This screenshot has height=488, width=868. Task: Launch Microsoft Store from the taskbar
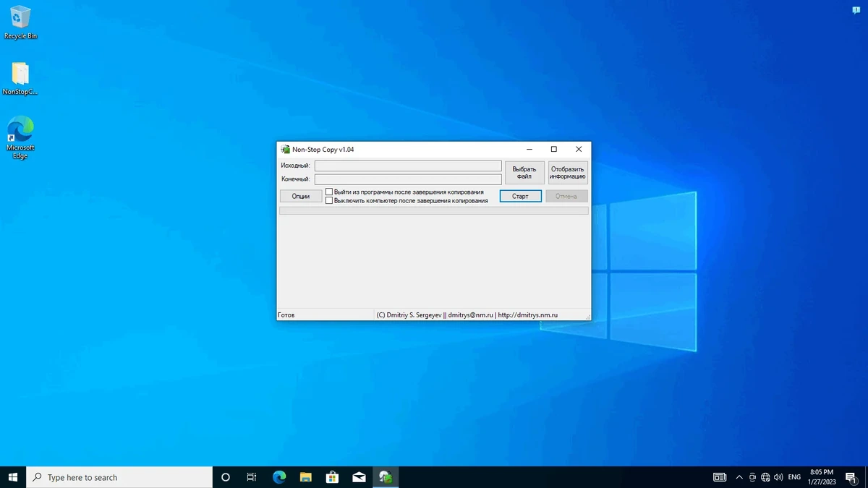coord(333,477)
